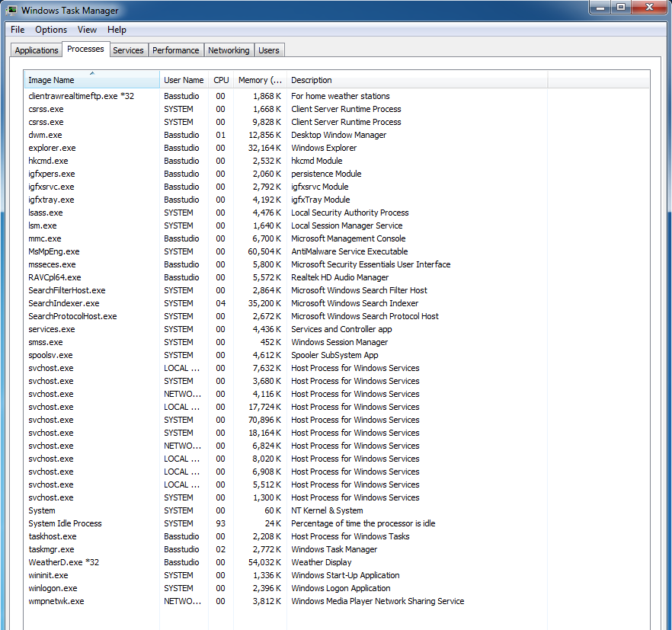Click the 93 CPU value
This screenshot has width=672, height=630.
click(x=220, y=523)
